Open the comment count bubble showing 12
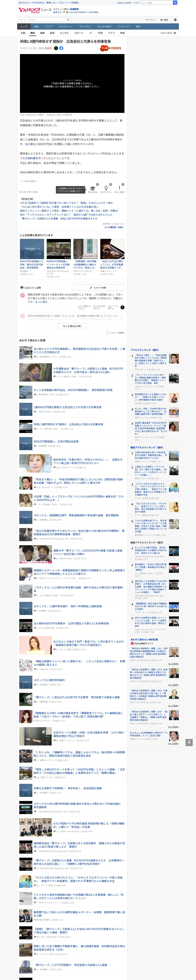This screenshot has height=980, width=196. click(x=41, y=48)
